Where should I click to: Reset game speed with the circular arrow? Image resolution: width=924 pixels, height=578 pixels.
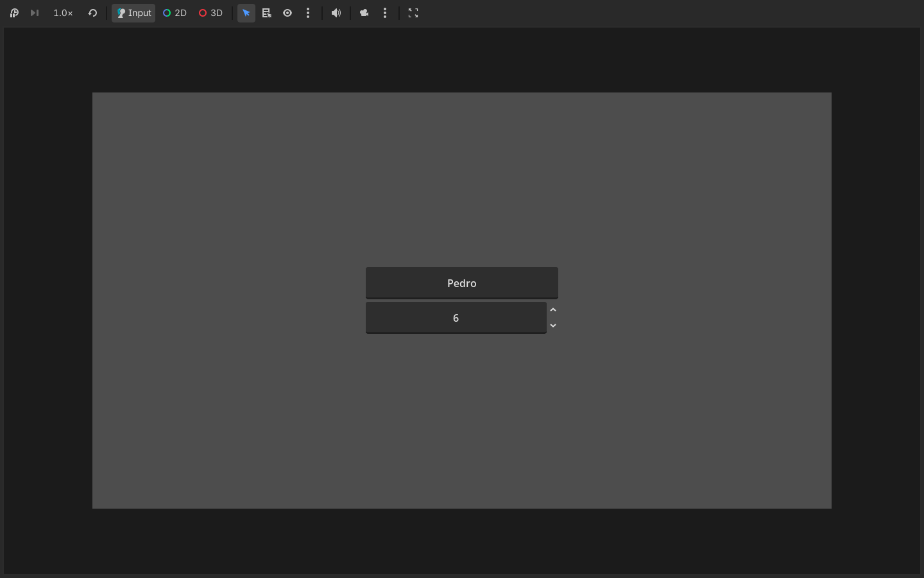pyautogui.click(x=92, y=13)
